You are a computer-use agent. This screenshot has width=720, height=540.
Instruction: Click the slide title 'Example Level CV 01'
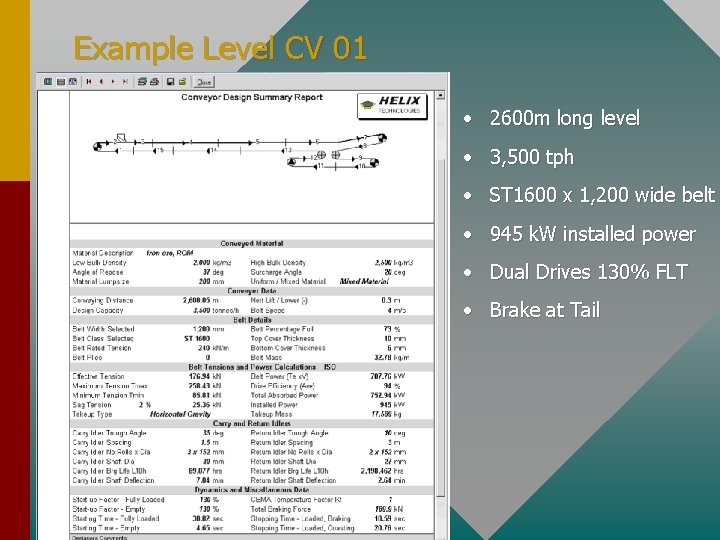220,48
